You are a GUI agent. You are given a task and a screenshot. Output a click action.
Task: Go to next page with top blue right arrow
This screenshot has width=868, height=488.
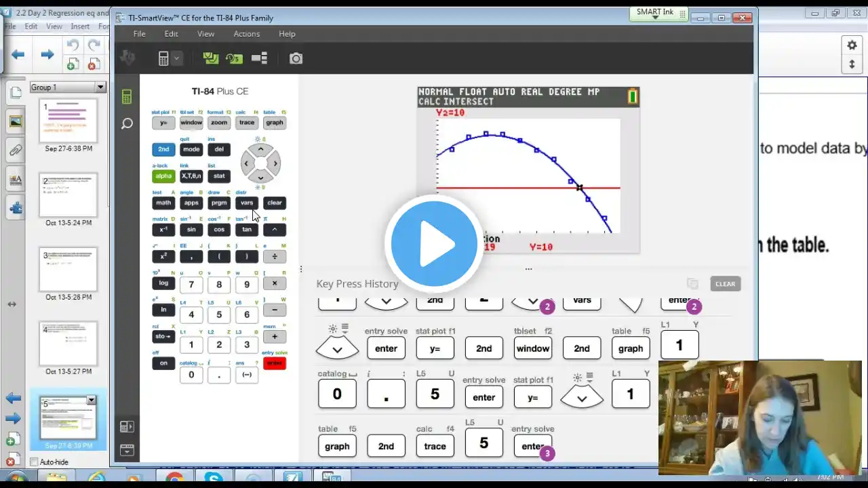[x=47, y=55]
